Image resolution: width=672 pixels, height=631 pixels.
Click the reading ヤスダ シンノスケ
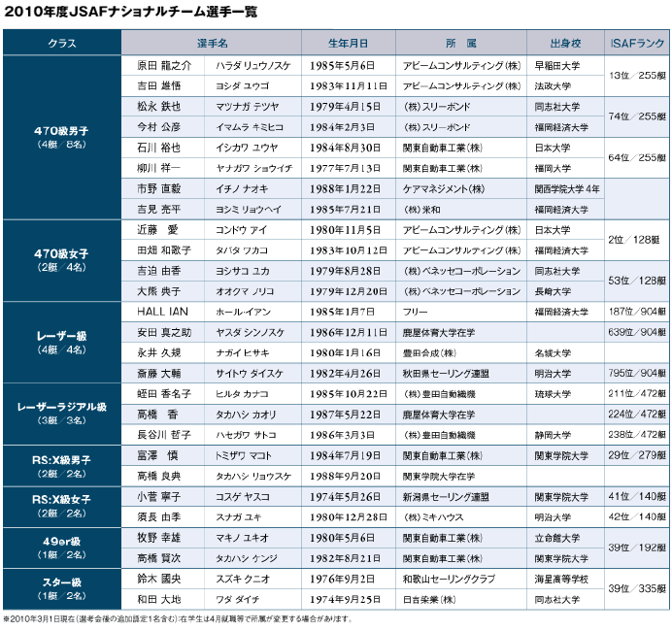(251, 333)
